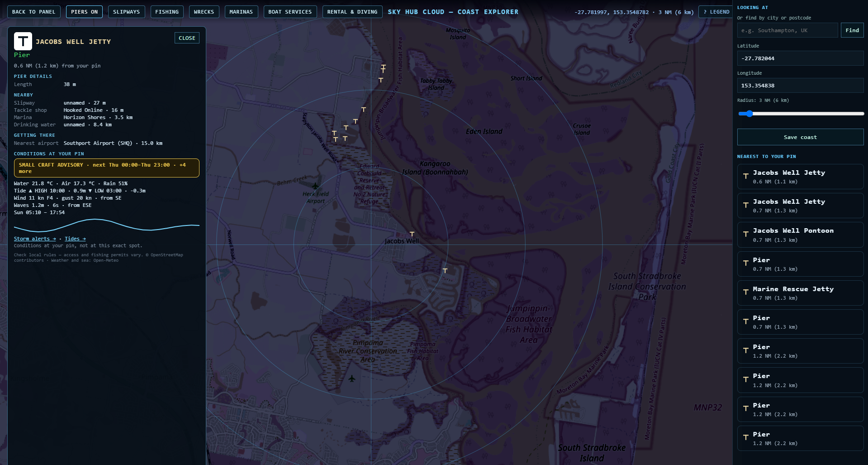Open the Storm alerts link
This screenshot has height=465, width=868.
point(35,239)
